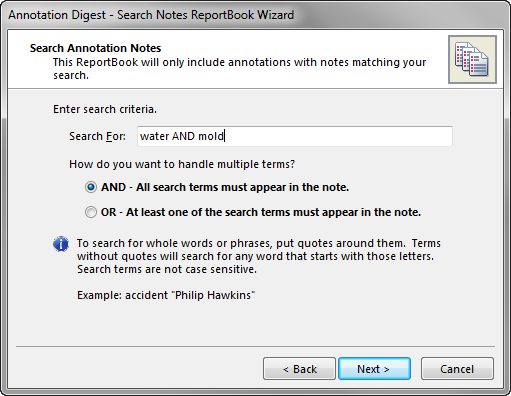Select the OR radio button
The width and height of the screenshot is (511, 396).
click(91, 212)
